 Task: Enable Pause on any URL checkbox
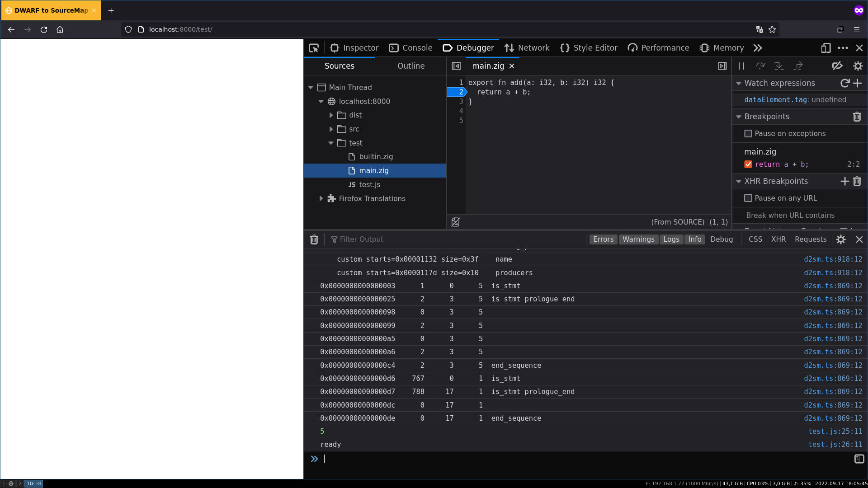pos(748,198)
